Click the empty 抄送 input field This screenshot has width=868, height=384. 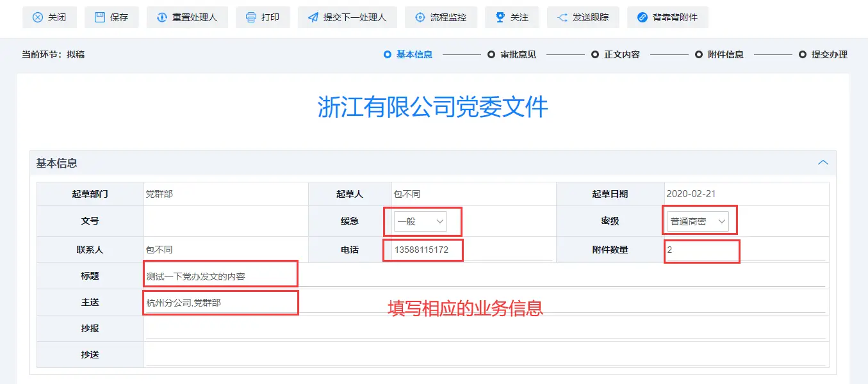pyautogui.click(x=485, y=355)
